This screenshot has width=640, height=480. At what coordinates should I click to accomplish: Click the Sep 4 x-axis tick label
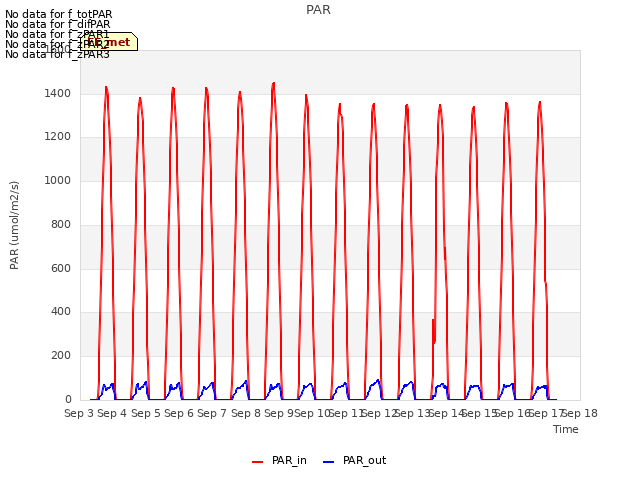coord(112,413)
